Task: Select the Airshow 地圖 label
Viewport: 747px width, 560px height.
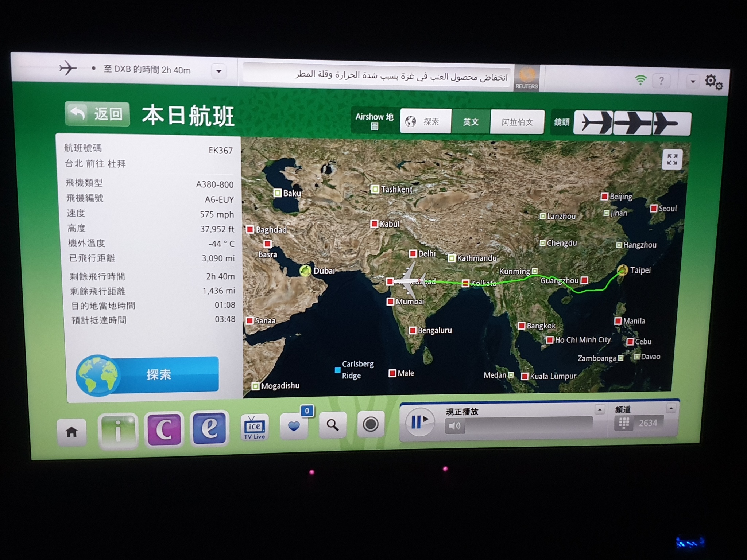Action: pos(375,121)
